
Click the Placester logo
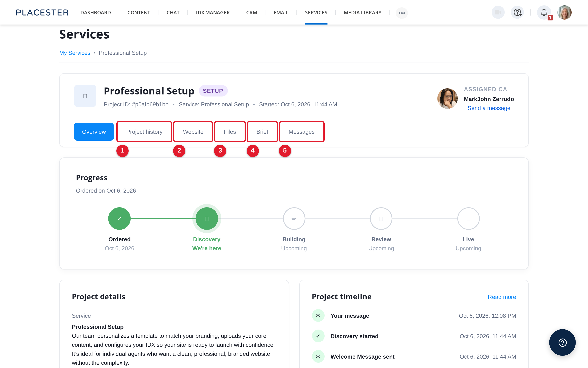(x=42, y=13)
